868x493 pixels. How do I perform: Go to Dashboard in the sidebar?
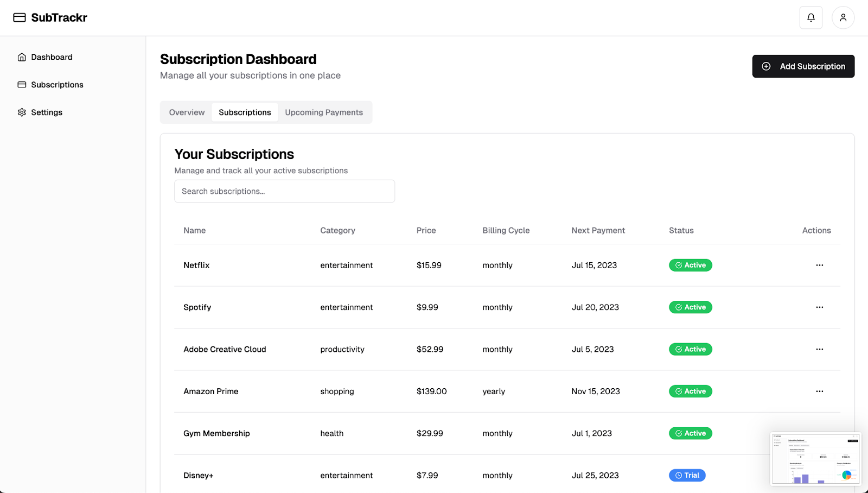click(52, 57)
